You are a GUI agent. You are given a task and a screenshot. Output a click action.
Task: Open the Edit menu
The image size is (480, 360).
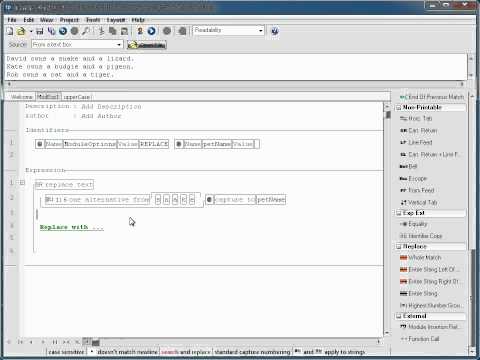click(29, 20)
